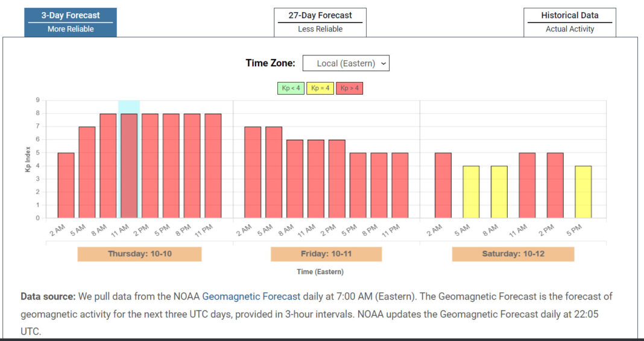Click the Saturday 2 PM red bar

click(x=555, y=186)
